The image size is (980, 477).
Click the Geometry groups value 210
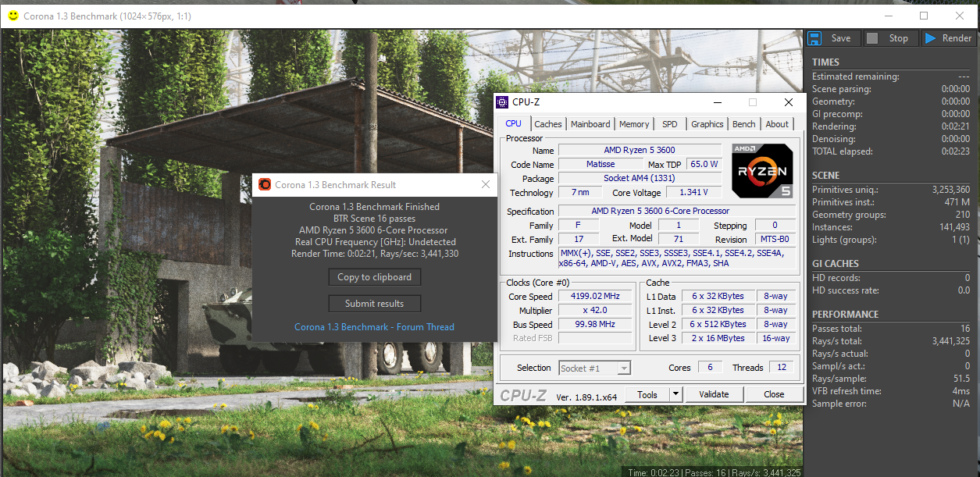[962, 215]
